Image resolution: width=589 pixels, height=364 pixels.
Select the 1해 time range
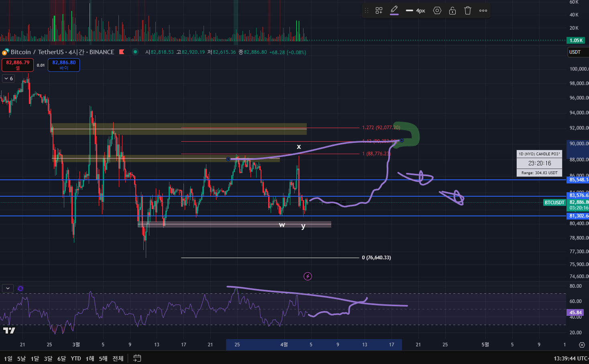coord(90,358)
